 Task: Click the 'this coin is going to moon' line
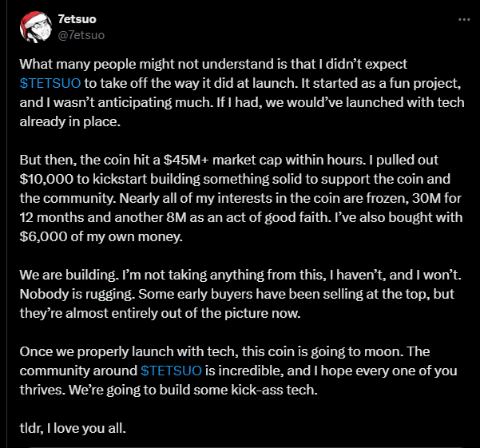[224, 351]
